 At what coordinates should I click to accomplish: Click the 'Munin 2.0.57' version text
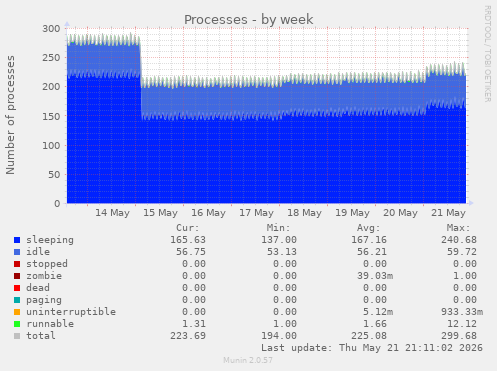[x=248, y=360]
